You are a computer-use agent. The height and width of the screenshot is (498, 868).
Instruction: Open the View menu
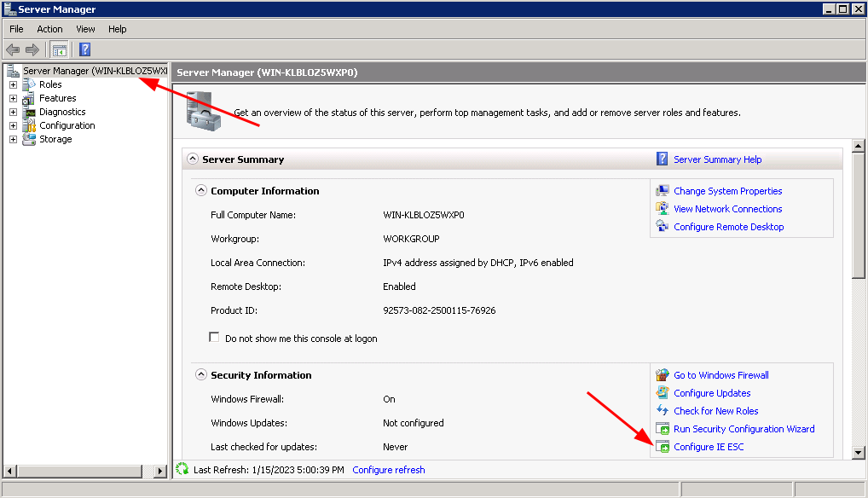(85, 28)
